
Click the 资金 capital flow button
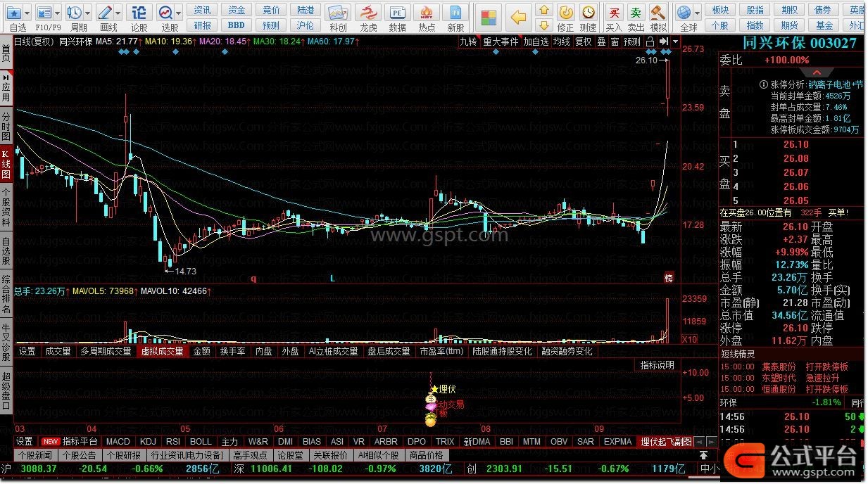coord(237,10)
